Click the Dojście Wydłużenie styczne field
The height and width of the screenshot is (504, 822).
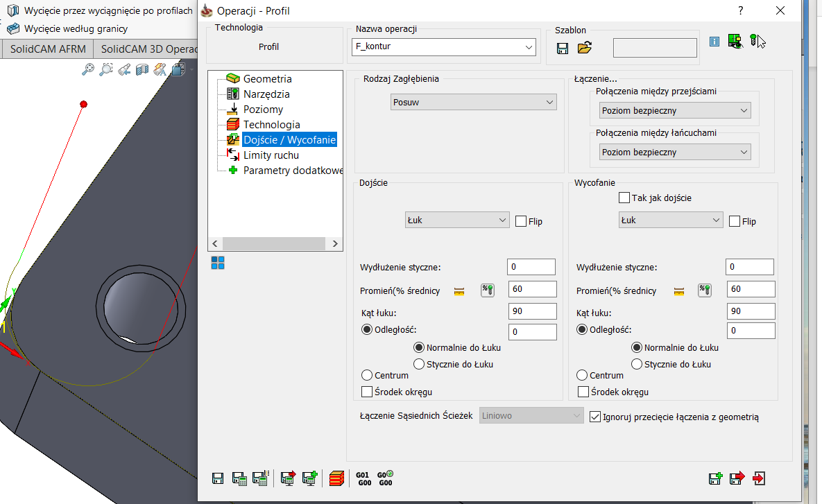coord(531,267)
